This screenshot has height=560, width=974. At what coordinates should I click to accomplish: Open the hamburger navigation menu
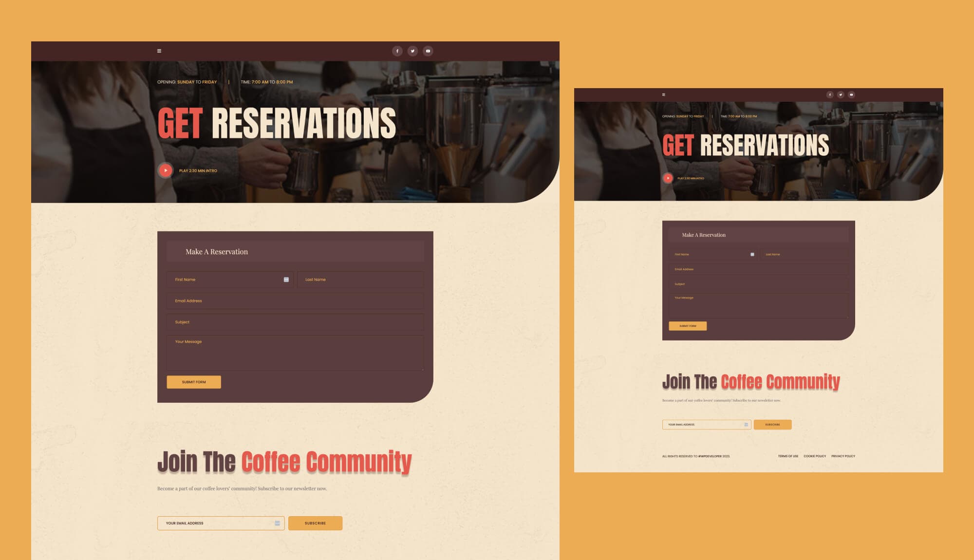[159, 51]
